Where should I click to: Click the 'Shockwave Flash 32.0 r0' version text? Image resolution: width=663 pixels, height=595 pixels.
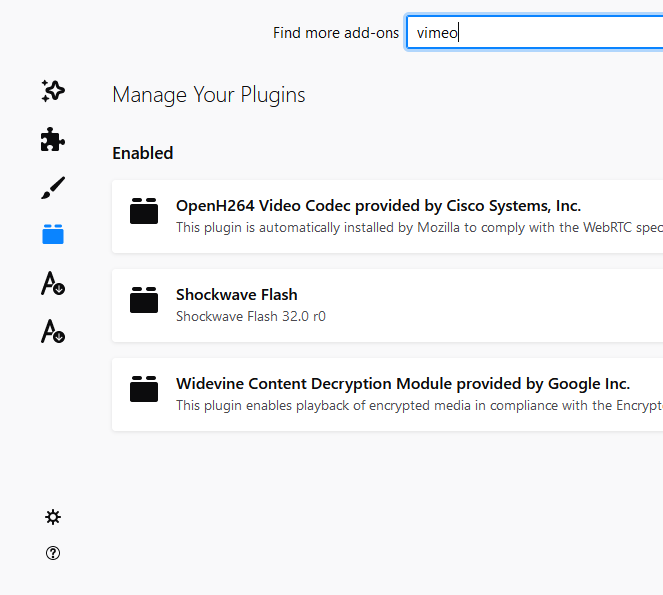click(251, 316)
